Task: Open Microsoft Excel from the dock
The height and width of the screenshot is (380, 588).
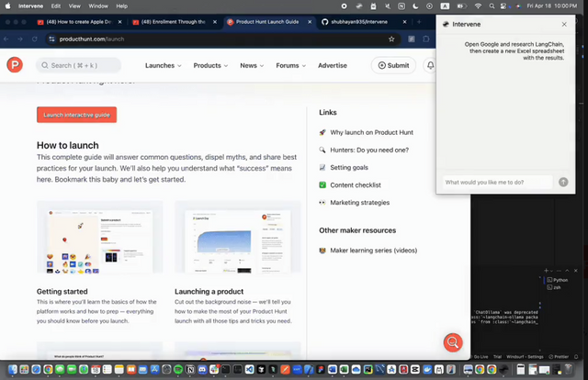Action: pos(344,370)
